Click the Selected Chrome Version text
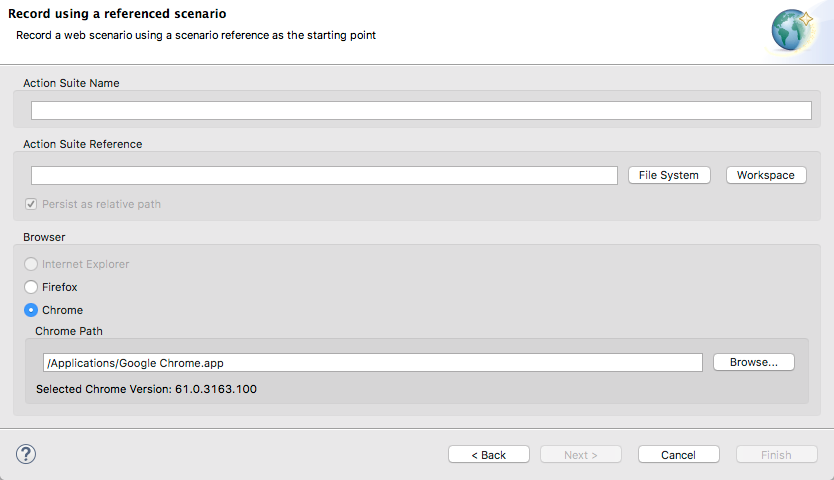 (146, 389)
